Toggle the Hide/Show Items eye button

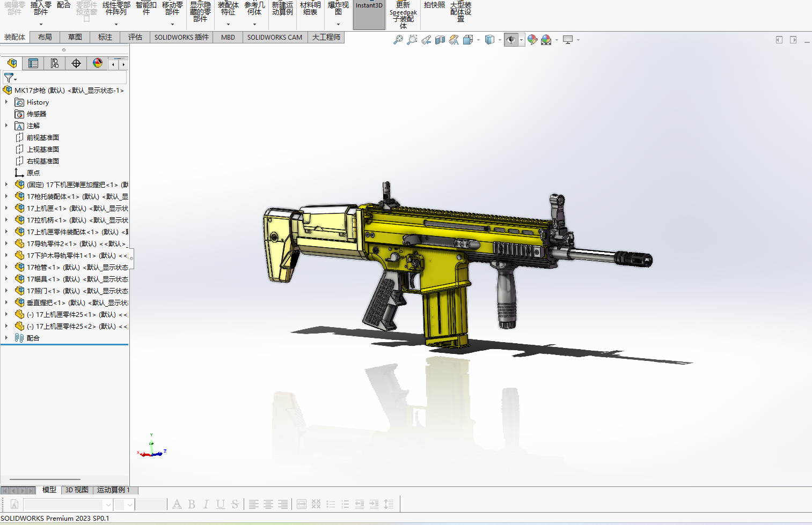point(511,40)
